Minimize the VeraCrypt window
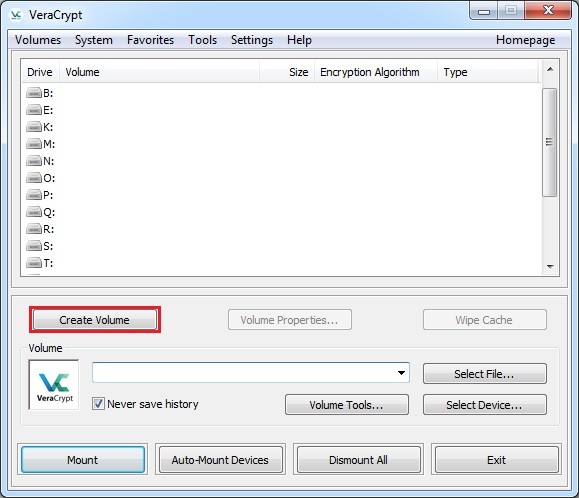Image resolution: width=579 pixels, height=498 pixels. click(484, 11)
